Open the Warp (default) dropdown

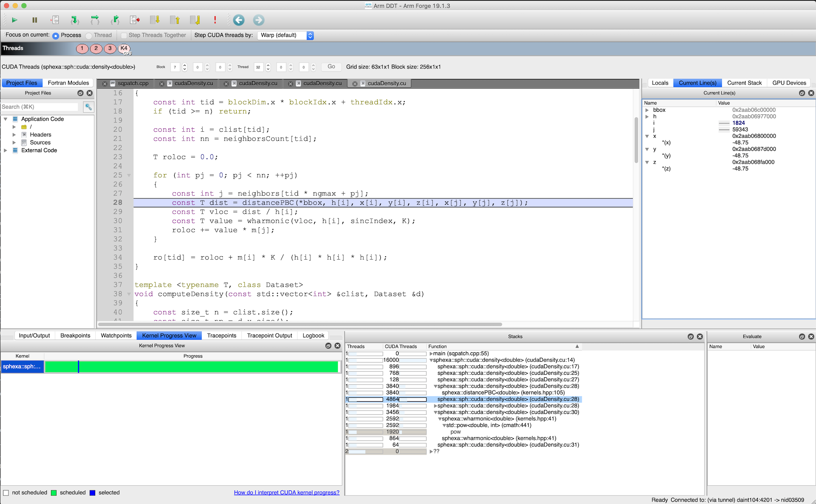tap(286, 36)
